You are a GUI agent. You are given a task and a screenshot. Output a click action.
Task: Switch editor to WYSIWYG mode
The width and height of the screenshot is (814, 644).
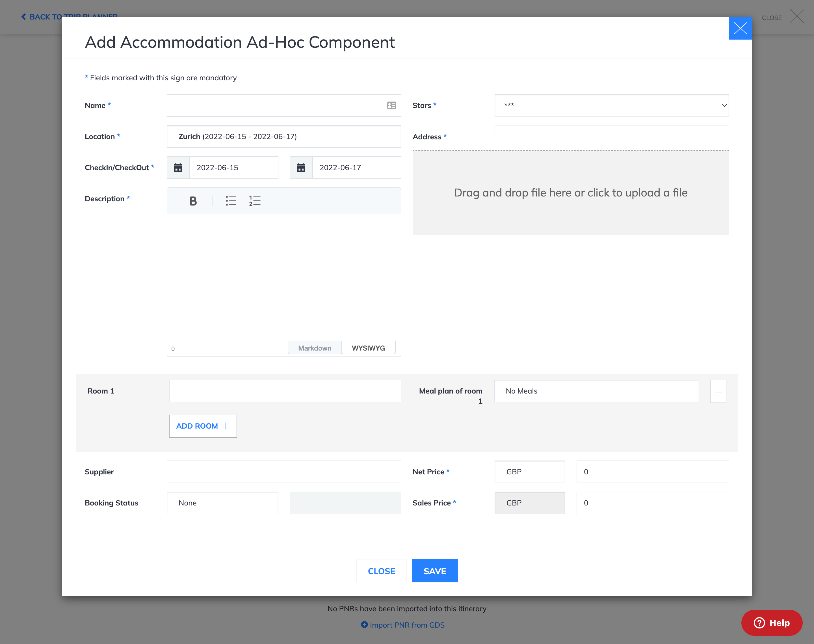coord(368,348)
